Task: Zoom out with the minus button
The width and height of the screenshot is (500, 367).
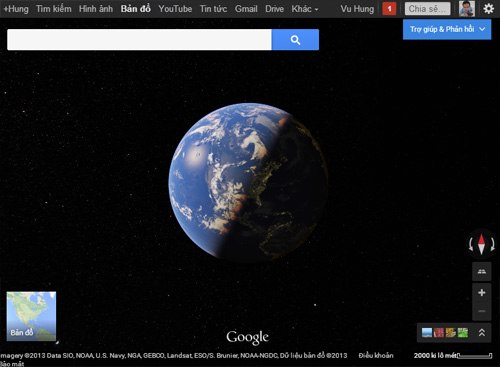Action: point(482,311)
